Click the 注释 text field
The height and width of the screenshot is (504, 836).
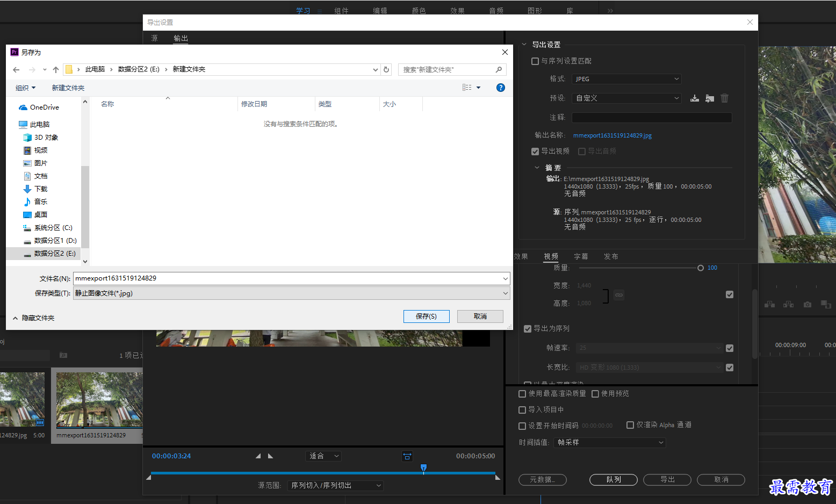pyautogui.click(x=652, y=118)
